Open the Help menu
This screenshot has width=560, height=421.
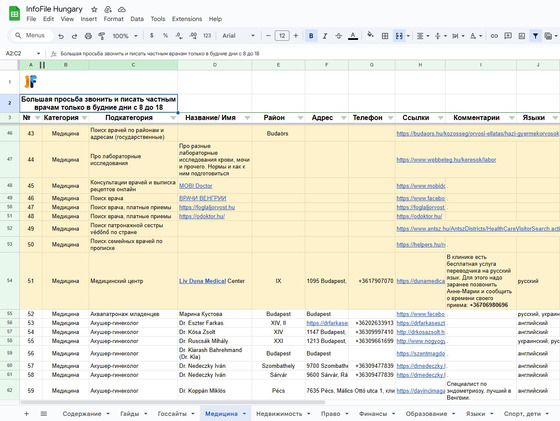(x=215, y=19)
